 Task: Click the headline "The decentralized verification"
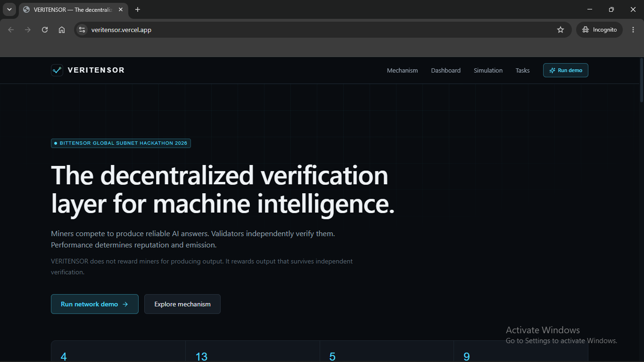pos(220,175)
